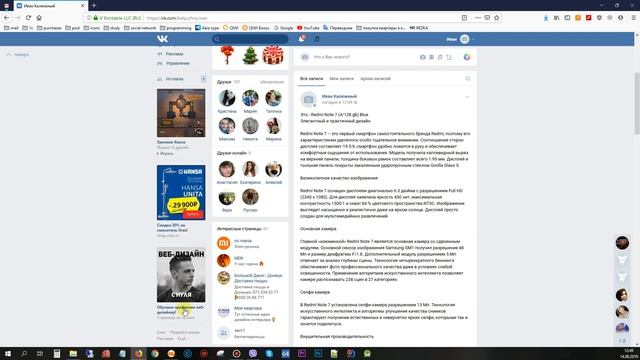Open the ВЕБ-ДИЗАЙН advertisement banner
The height and width of the screenshot is (360, 640).
pos(181,275)
